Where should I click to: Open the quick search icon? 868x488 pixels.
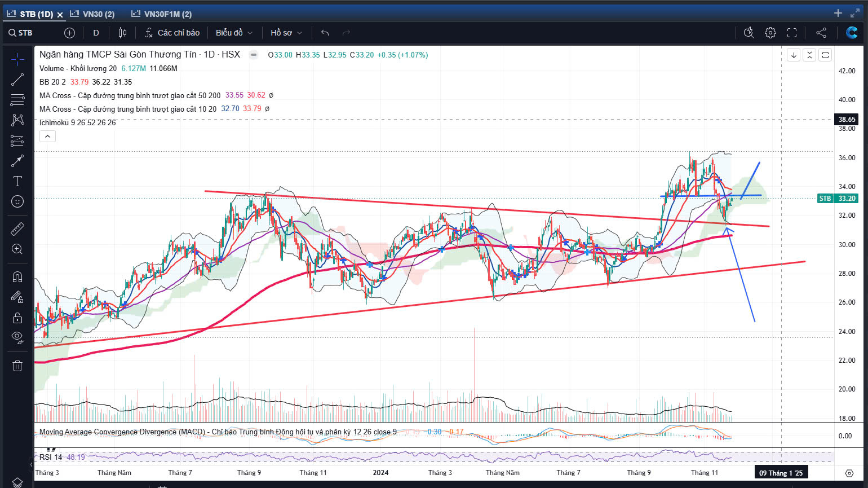click(749, 33)
